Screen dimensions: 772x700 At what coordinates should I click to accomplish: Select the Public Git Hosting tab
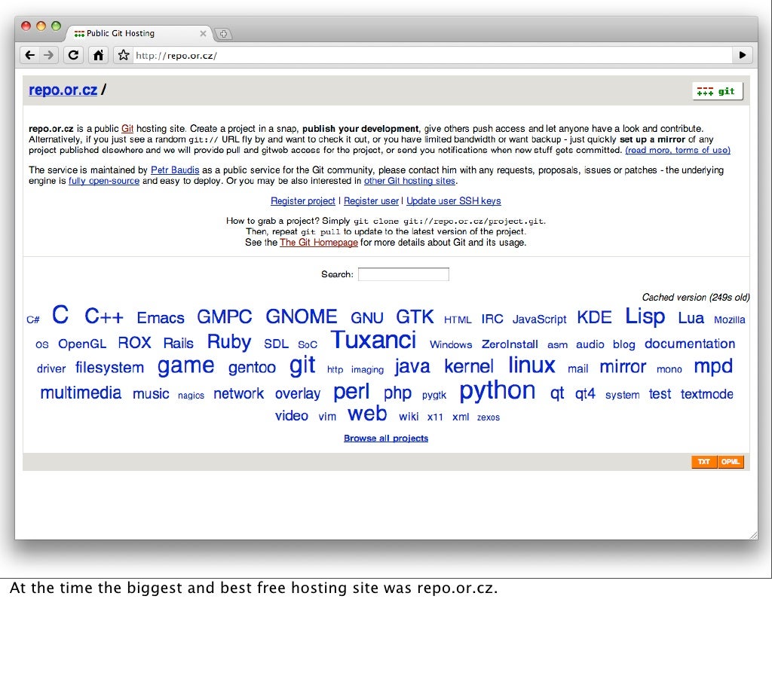pos(138,33)
